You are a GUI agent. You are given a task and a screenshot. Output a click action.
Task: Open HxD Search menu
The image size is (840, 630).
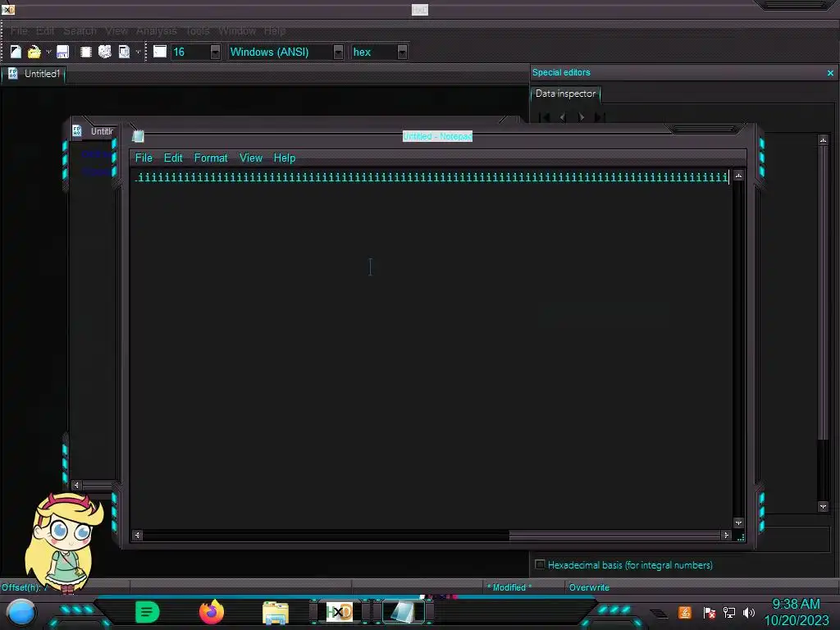80,31
